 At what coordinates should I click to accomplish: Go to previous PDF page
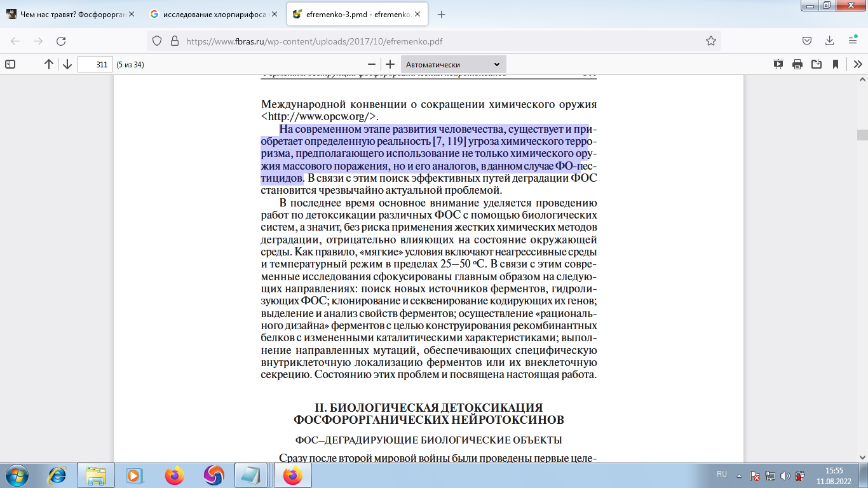[x=49, y=64]
